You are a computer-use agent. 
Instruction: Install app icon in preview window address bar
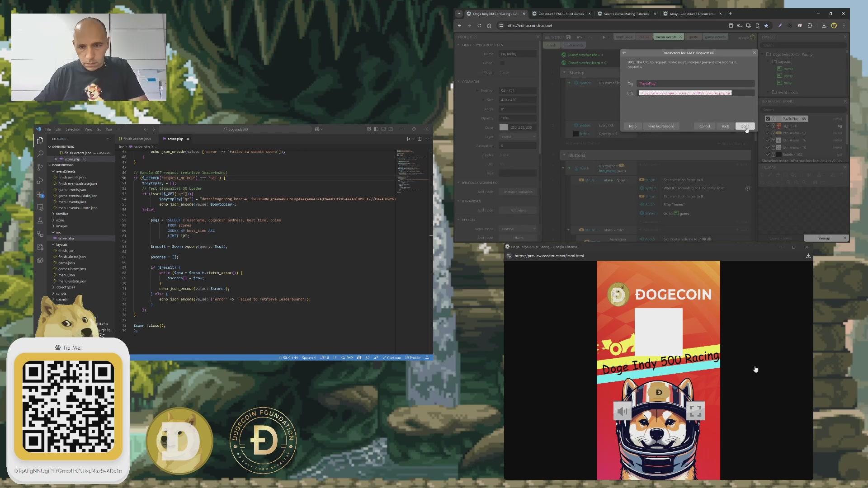808,256
